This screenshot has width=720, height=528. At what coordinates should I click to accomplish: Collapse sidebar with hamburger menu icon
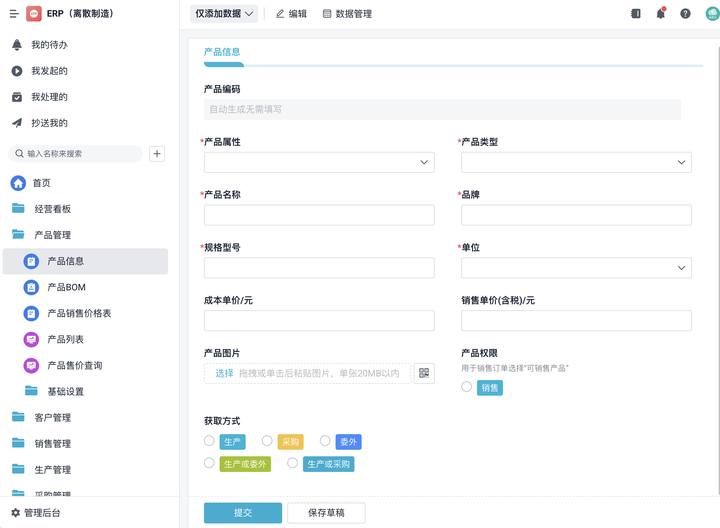14,14
